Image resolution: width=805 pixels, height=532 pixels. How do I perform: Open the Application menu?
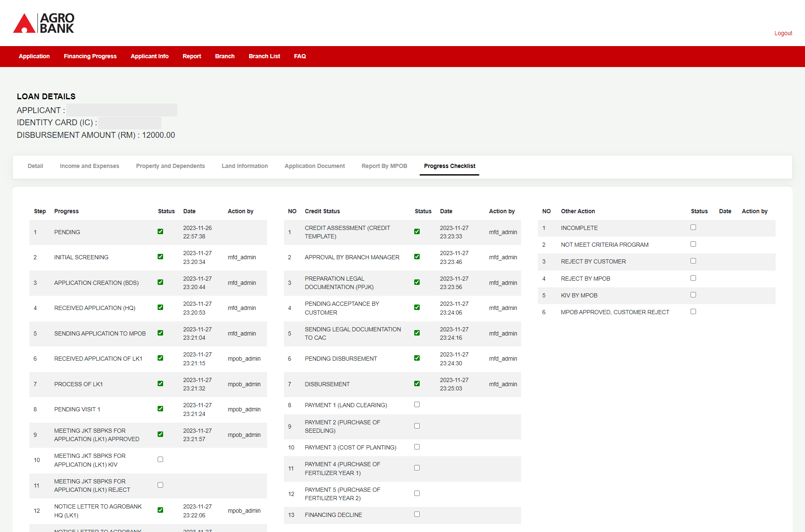click(x=34, y=56)
